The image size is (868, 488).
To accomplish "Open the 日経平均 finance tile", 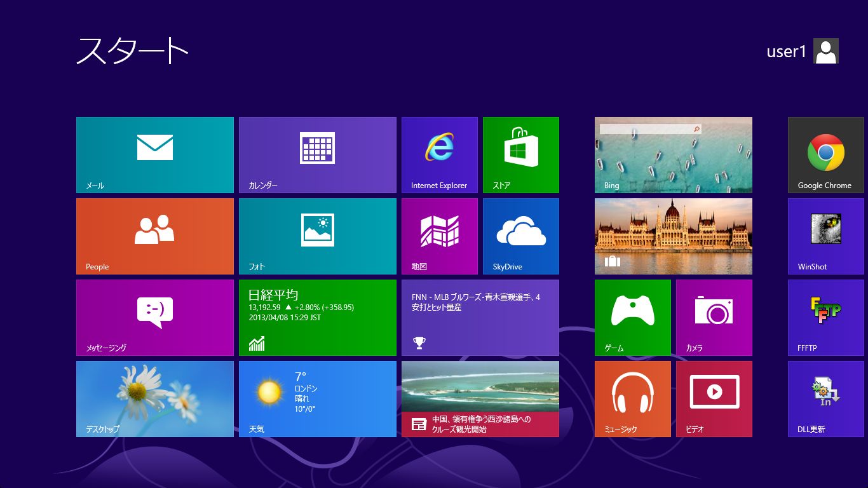I will [318, 318].
